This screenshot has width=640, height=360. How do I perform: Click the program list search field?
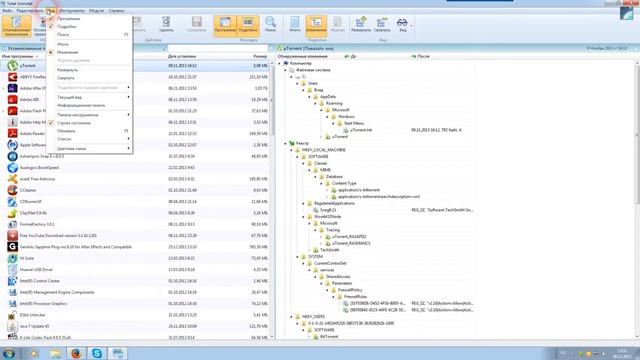pos(218,48)
